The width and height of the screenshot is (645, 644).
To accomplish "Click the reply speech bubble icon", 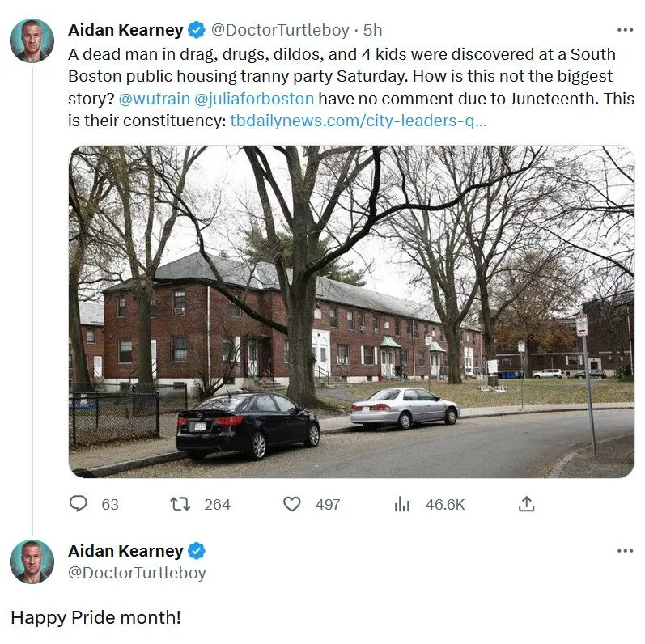I will click(79, 504).
